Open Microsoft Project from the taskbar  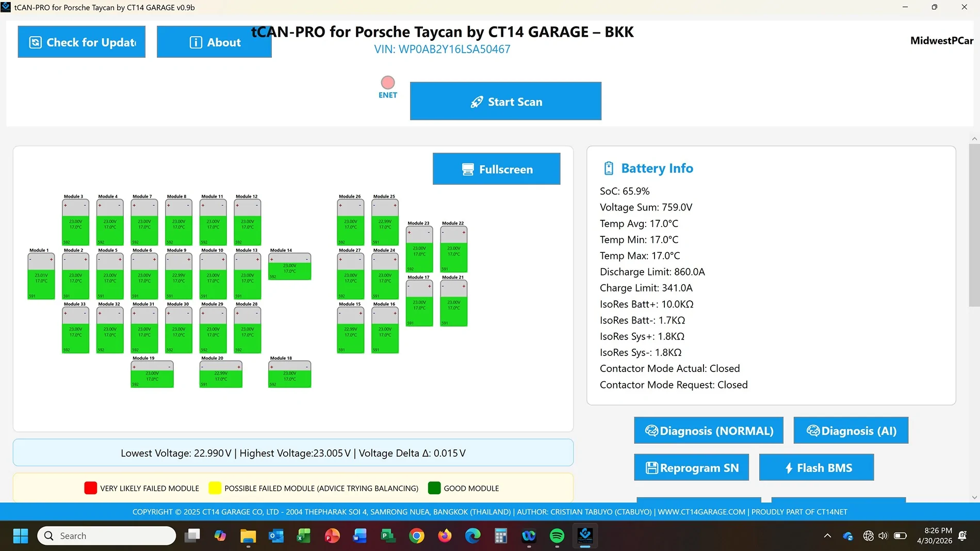[x=388, y=536]
